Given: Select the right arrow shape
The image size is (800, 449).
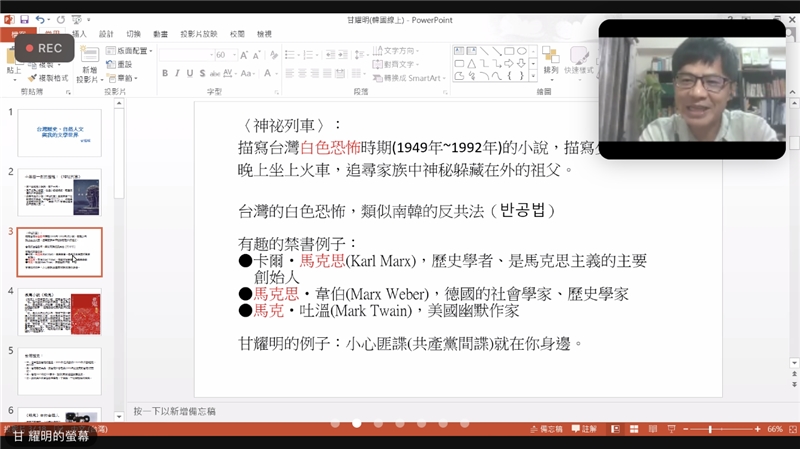Looking at the screenshot, I should [509, 63].
